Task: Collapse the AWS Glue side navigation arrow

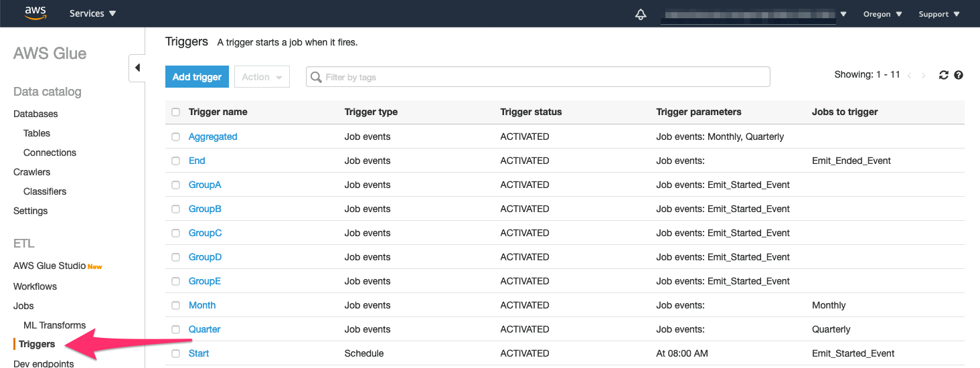Action: pos(137,68)
